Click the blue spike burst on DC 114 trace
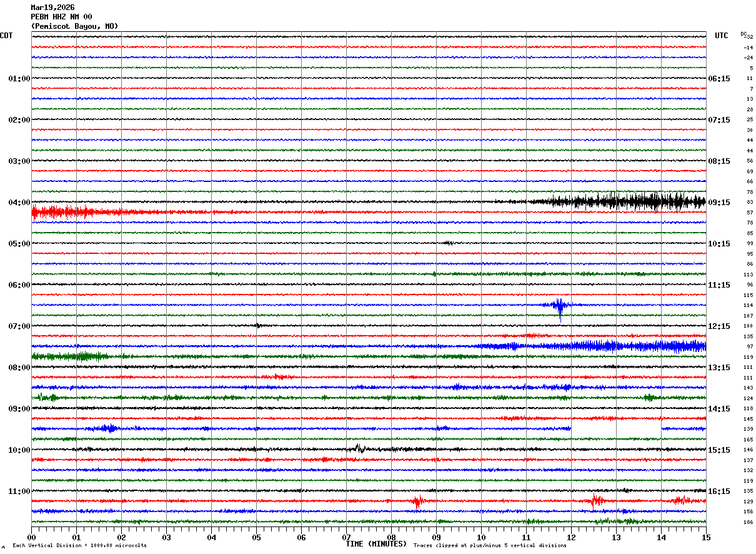The image size is (756, 554). coord(559,306)
